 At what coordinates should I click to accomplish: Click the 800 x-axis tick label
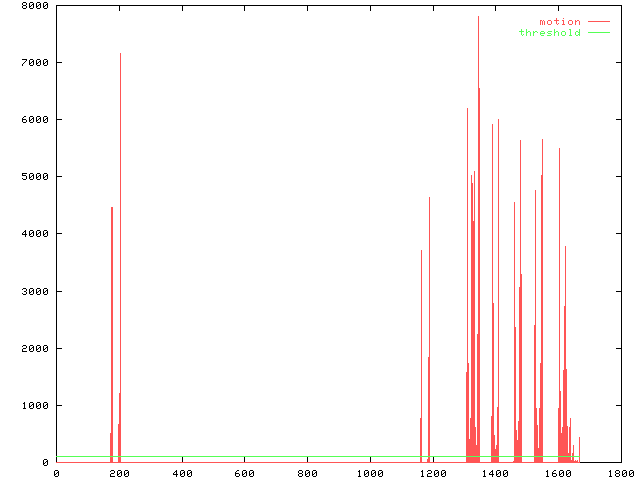coord(307,473)
